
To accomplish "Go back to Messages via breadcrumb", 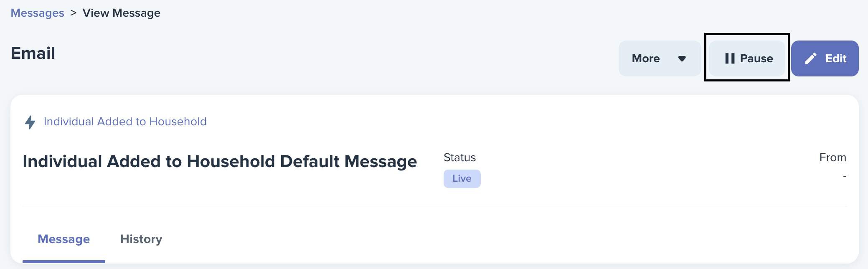I will click(38, 13).
